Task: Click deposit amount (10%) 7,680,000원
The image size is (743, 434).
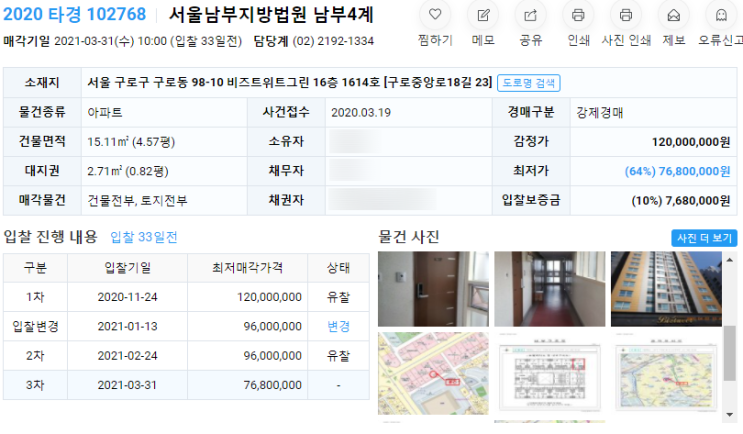Action: pos(680,200)
